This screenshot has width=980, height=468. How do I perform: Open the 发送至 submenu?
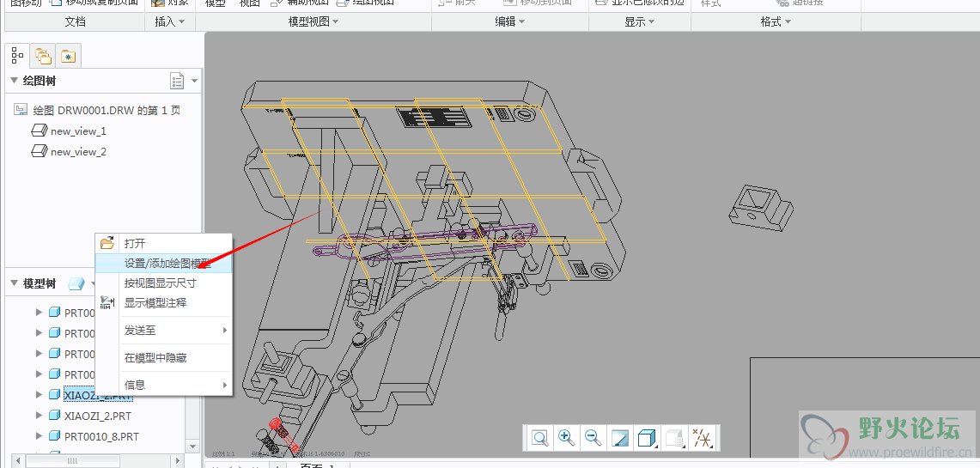coord(140,330)
